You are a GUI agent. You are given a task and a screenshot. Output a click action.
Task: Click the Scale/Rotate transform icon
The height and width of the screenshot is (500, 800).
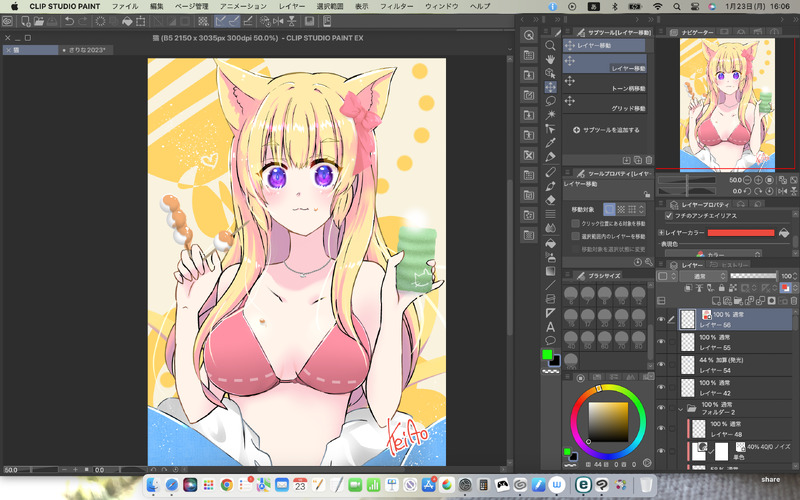pyautogui.click(x=141, y=21)
